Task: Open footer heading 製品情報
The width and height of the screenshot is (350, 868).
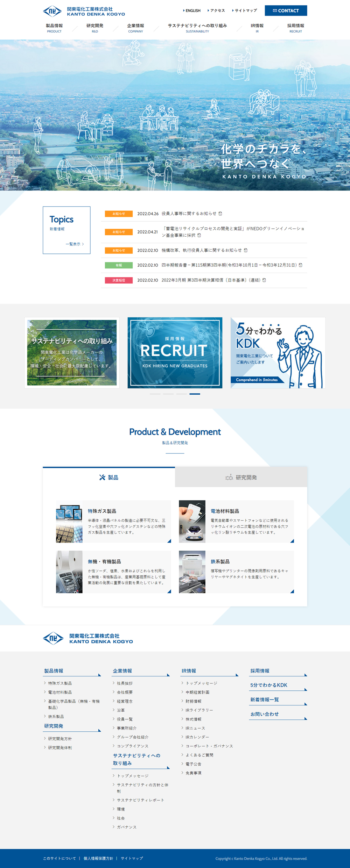Action: coord(54,671)
